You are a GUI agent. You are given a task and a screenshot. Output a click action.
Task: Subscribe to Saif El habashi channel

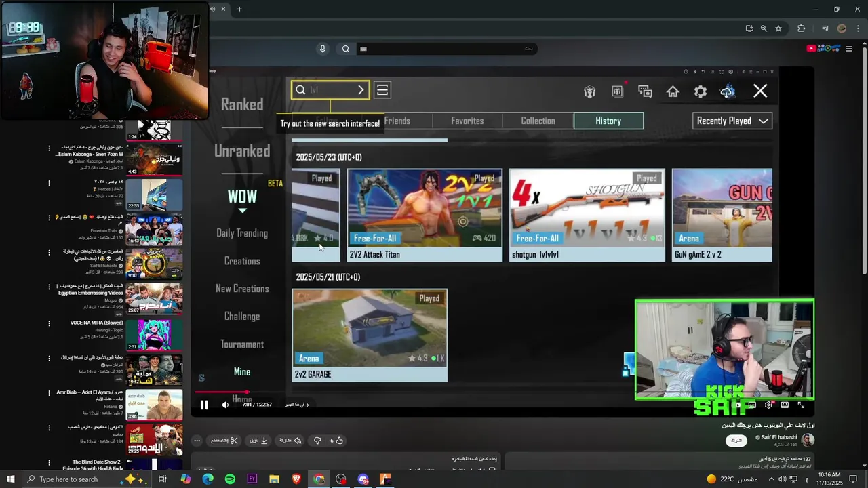tap(736, 440)
